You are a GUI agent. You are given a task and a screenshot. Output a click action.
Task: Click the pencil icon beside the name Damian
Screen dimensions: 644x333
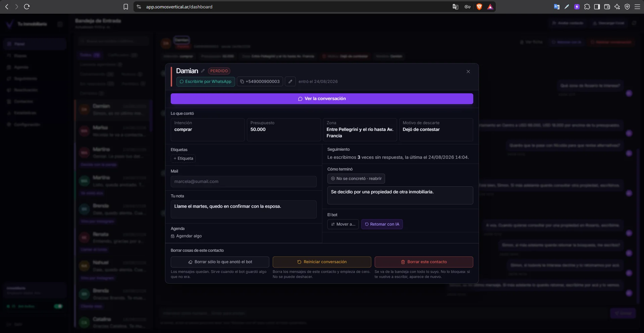pyautogui.click(x=203, y=71)
